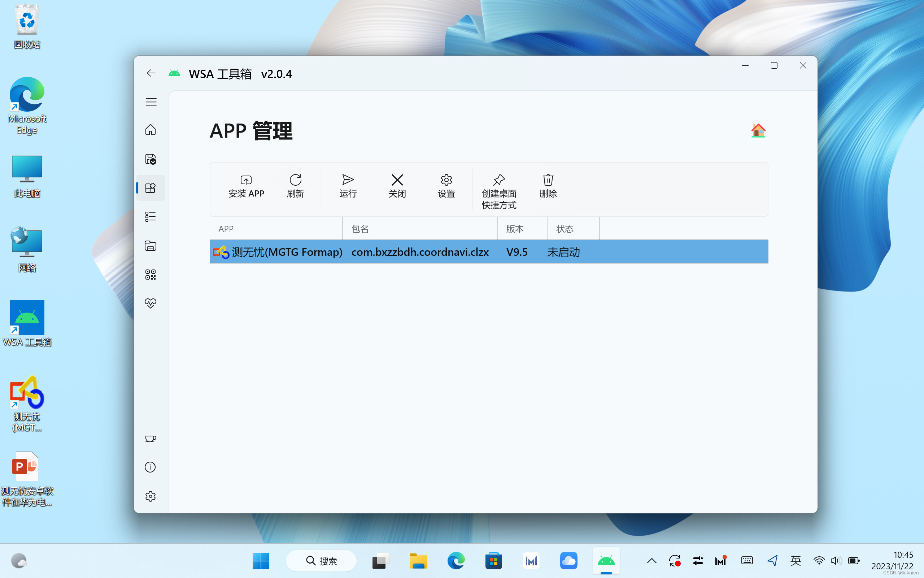Maximize the WSA 工具箱 window
Screen dimensions: 924x578
(x=774, y=66)
